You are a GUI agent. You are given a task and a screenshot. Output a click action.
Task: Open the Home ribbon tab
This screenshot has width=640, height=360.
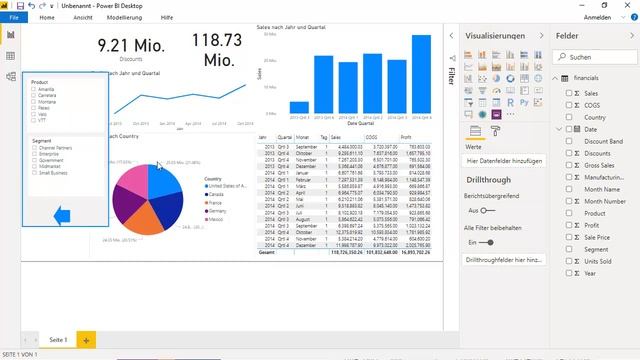pos(47,18)
